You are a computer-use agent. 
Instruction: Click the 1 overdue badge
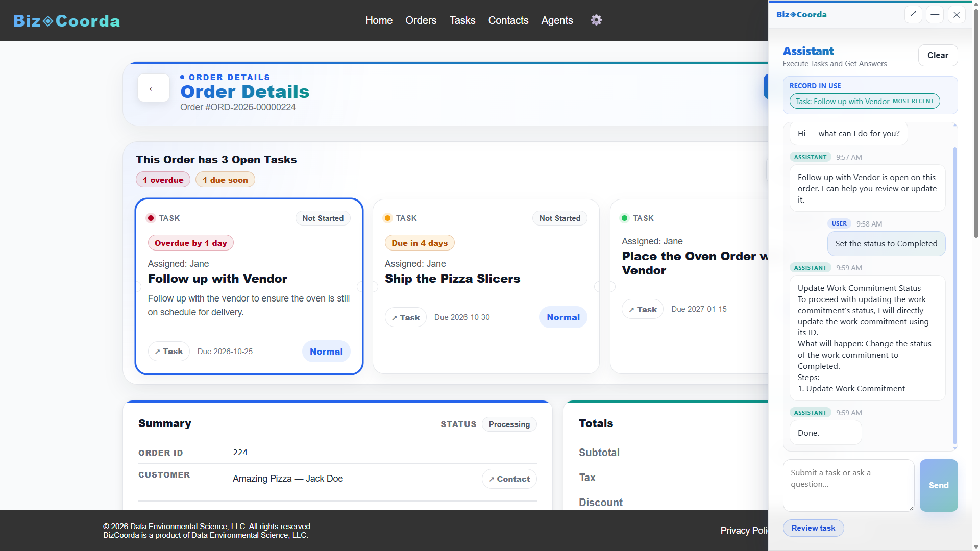point(163,180)
